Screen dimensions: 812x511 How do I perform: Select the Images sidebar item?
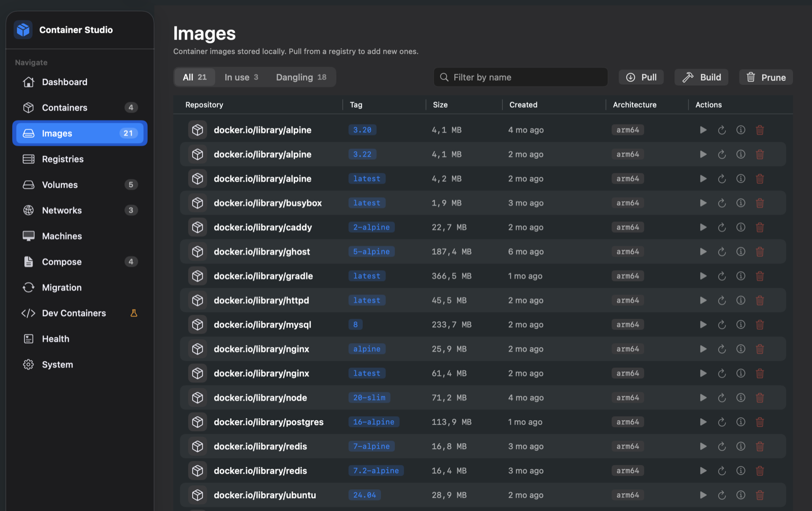(x=80, y=133)
